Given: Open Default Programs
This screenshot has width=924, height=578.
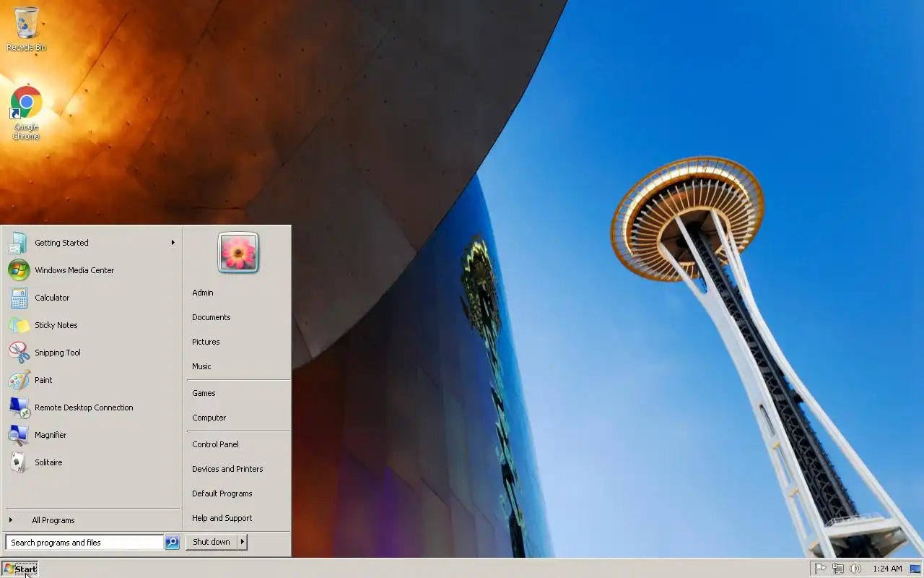Looking at the screenshot, I should tap(222, 493).
